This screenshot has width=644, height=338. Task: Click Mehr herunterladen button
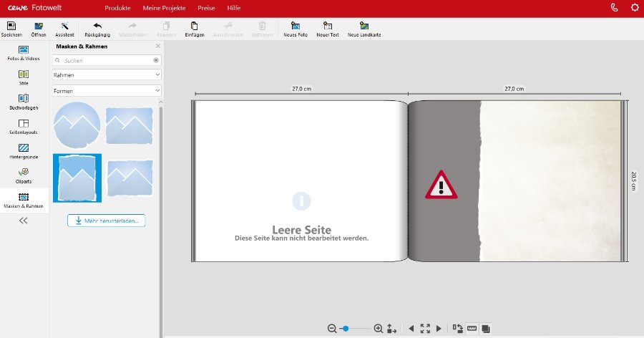pos(106,221)
